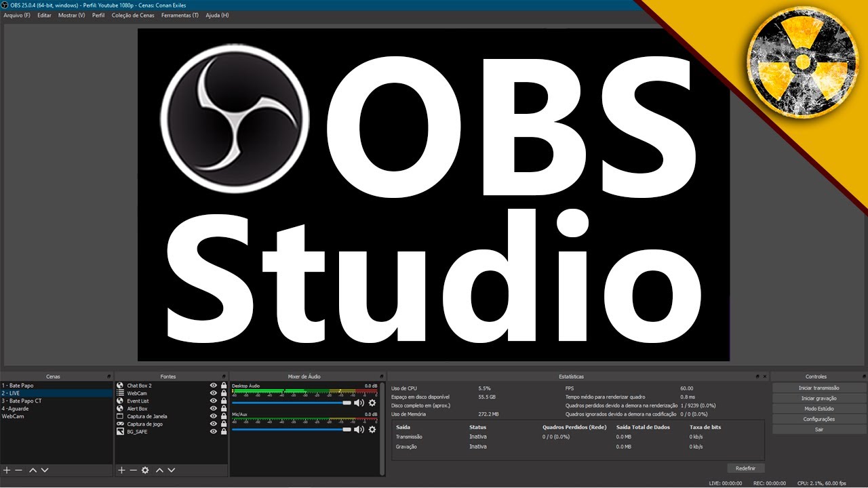Toggle lock on Captura de Janela
Viewport: 868px width, 488px height.
coord(224,416)
